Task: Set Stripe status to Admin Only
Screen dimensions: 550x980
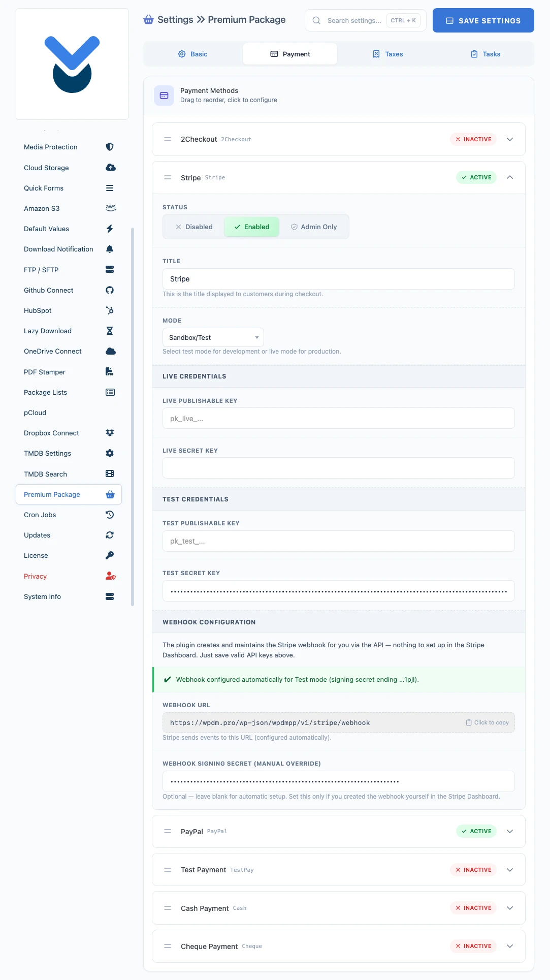Action: [x=314, y=227]
